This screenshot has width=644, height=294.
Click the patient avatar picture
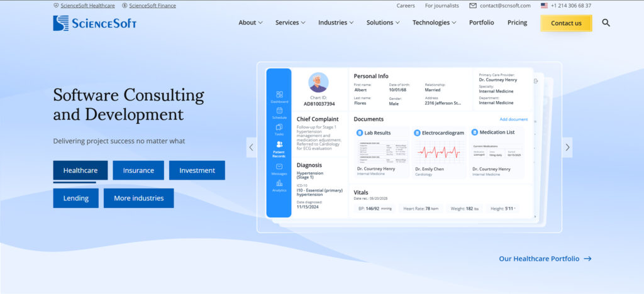[x=318, y=82]
